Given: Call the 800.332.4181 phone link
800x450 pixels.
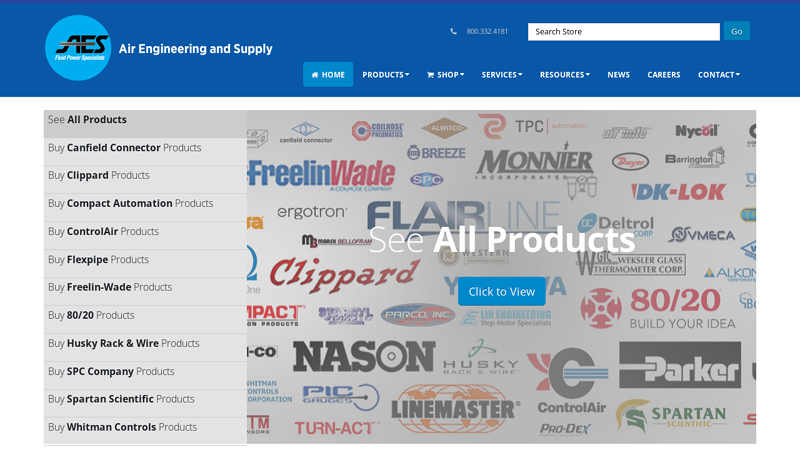Looking at the screenshot, I should click(x=487, y=32).
